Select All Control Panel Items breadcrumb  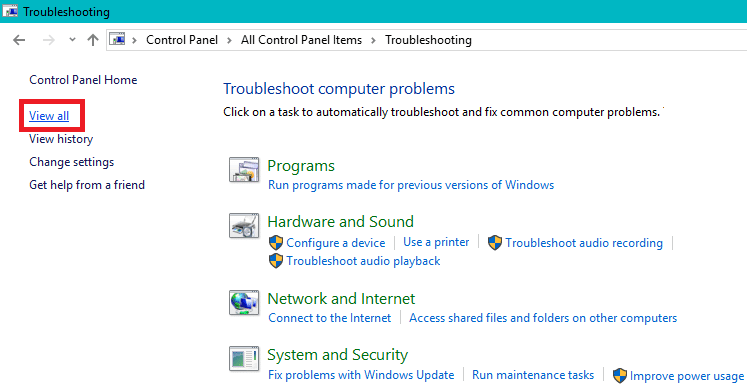[x=301, y=40]
